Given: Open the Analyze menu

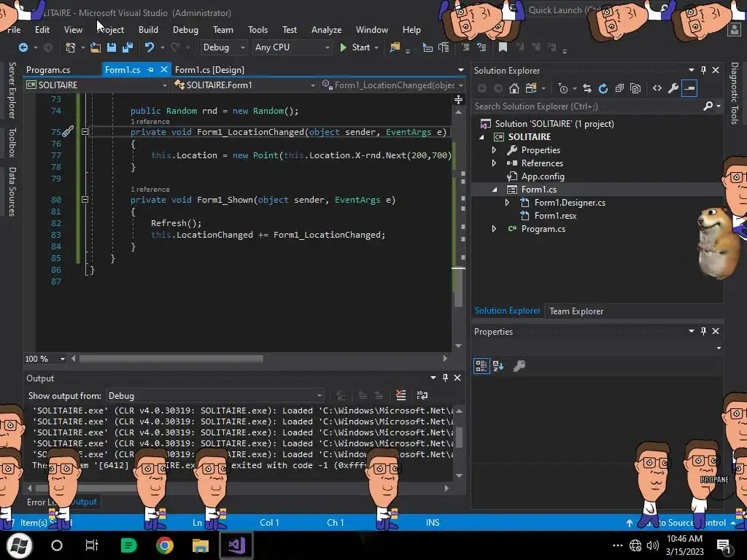Looking at the screenshot, I should [326, 29].
